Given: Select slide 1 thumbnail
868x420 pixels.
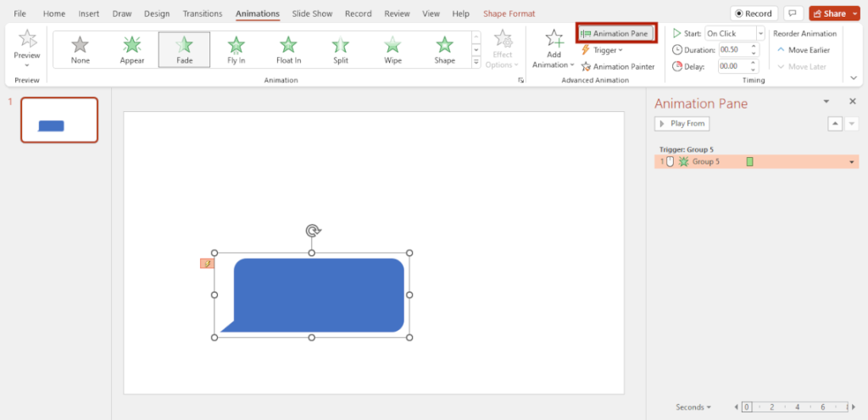Looking at the screenshot, I should click(x=59, y=120).
